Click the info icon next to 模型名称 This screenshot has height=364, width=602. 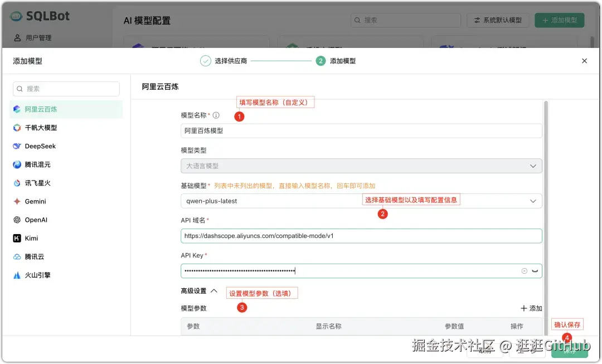[216, 115]
